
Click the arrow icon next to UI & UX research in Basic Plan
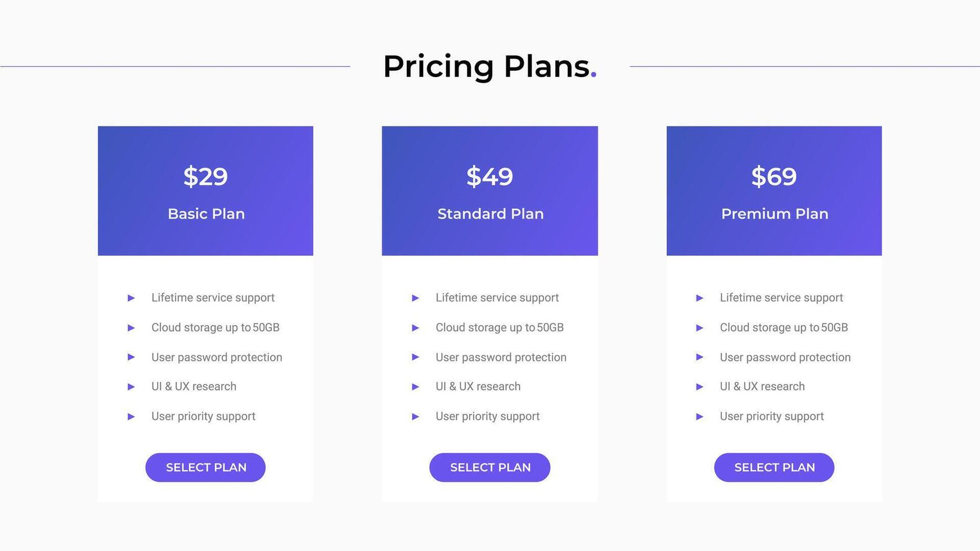point(132,387)
